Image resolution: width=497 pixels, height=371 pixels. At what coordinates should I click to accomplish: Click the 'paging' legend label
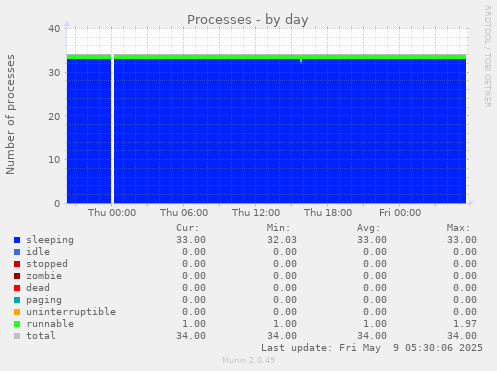[x=44, y=300]
